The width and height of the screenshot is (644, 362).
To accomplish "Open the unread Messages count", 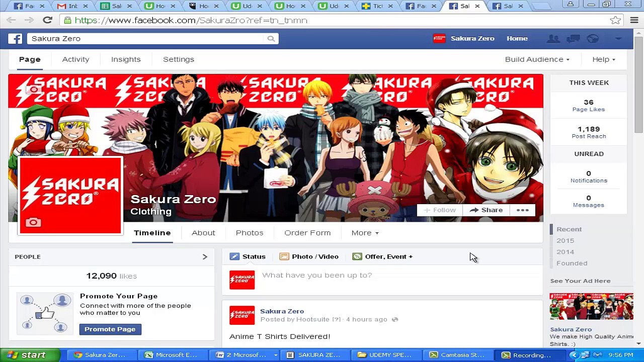I will 589,201.
